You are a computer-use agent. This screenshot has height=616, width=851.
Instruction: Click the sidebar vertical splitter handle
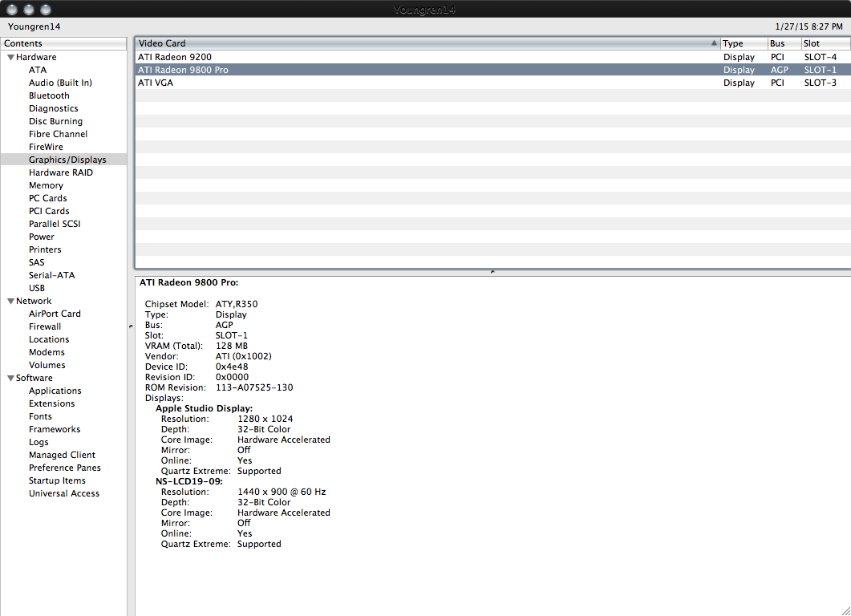point(131,326)
